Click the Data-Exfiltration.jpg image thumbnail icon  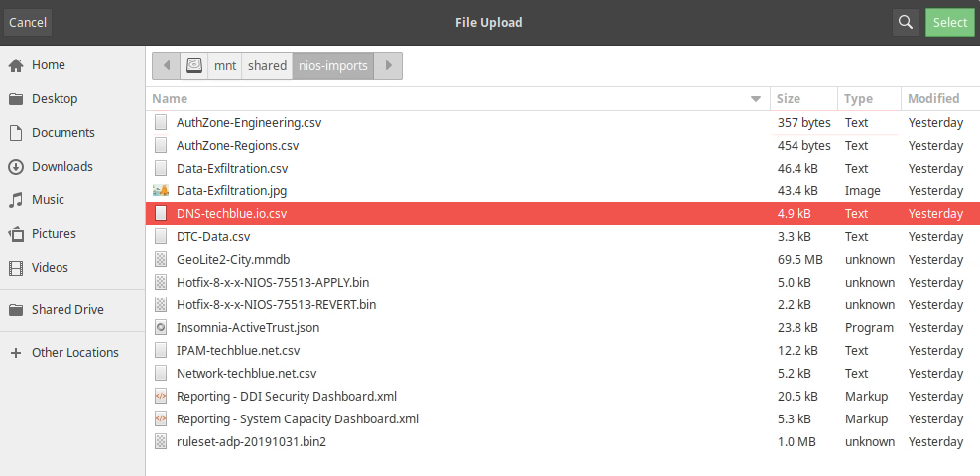click(161, 190)
